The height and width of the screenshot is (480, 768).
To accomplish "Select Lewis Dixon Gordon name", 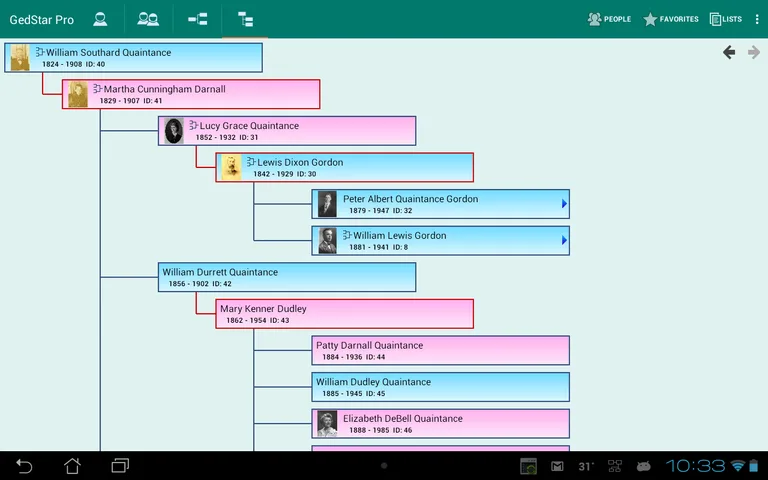I will point(300,162).
